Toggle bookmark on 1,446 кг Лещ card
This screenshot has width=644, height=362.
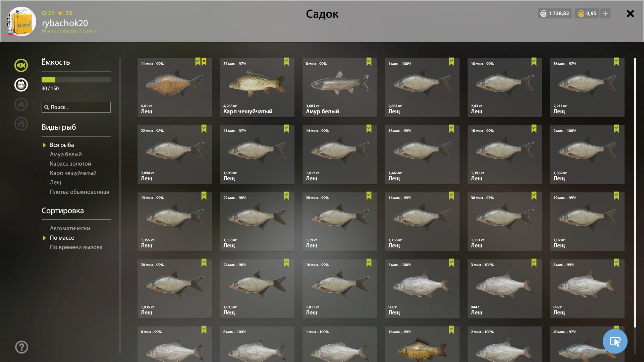pos(451,129)
